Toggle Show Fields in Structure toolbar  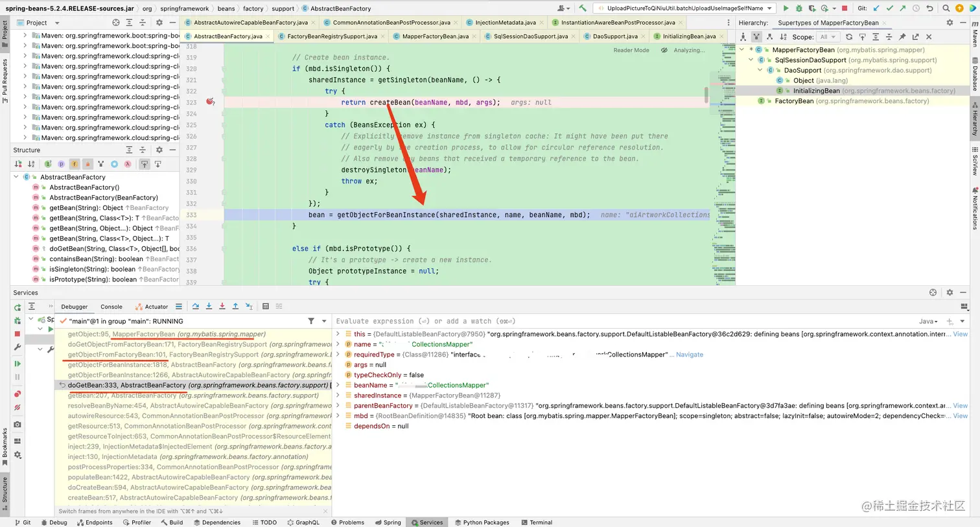75,164
